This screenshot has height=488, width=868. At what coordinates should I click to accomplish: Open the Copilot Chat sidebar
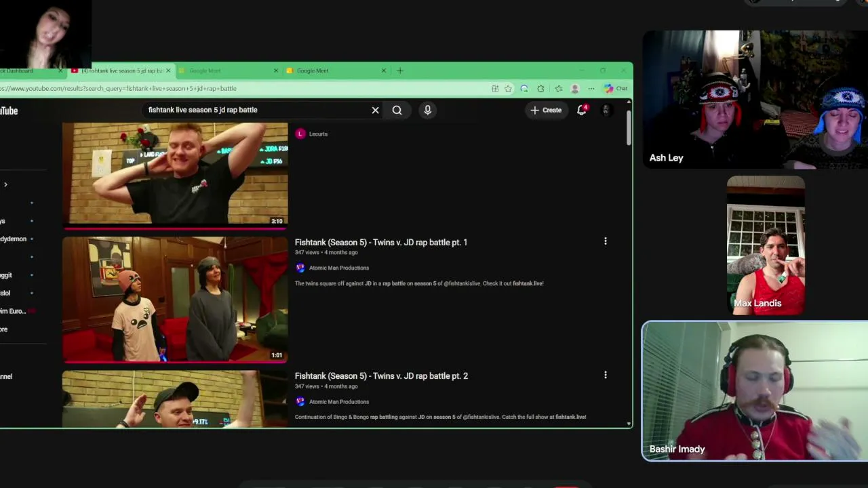pyautogui.click(x=616, y=88)
